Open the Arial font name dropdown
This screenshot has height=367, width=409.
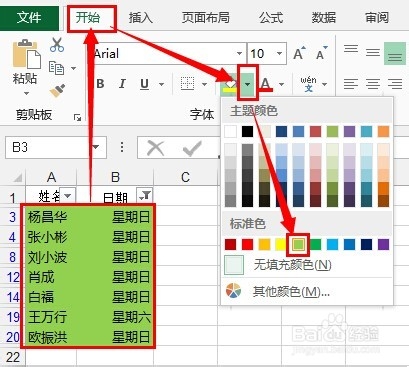point(239,53)
